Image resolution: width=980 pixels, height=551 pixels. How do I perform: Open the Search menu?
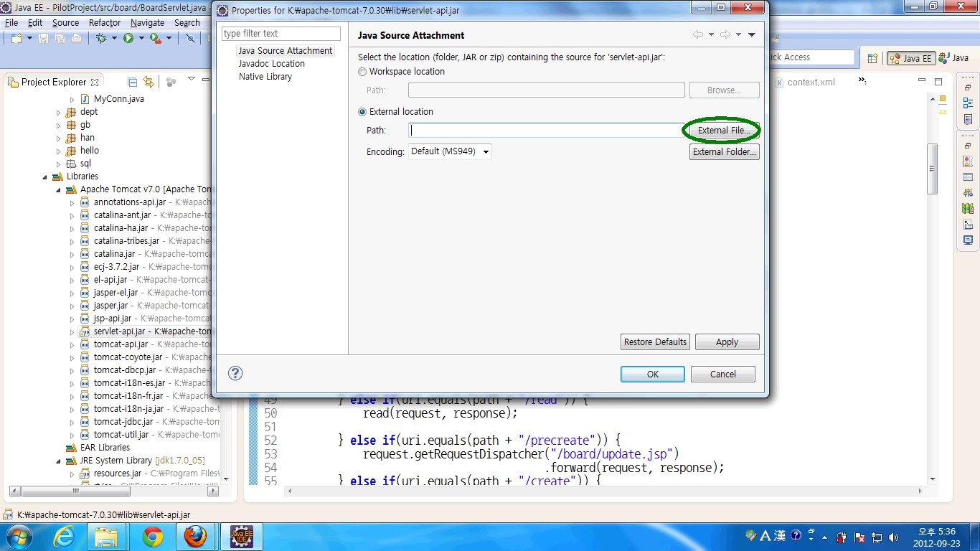[187, 23]
